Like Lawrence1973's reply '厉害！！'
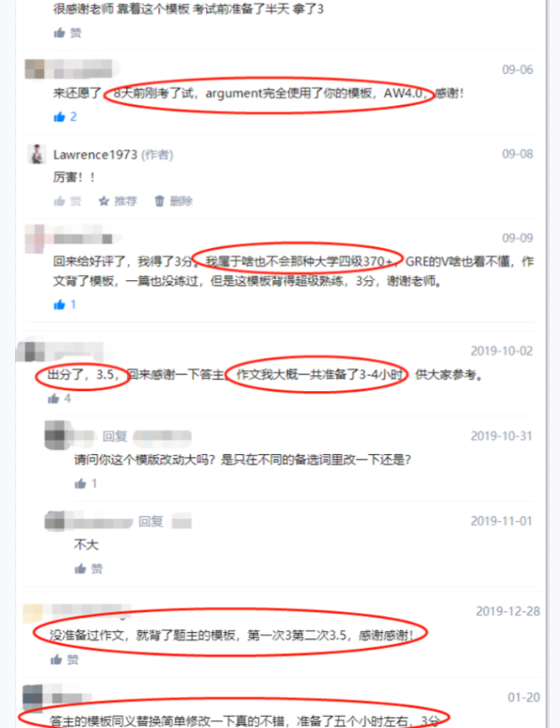Image resolution: width=560 pixels, height=728 pixels. click(x=67, y=201)
